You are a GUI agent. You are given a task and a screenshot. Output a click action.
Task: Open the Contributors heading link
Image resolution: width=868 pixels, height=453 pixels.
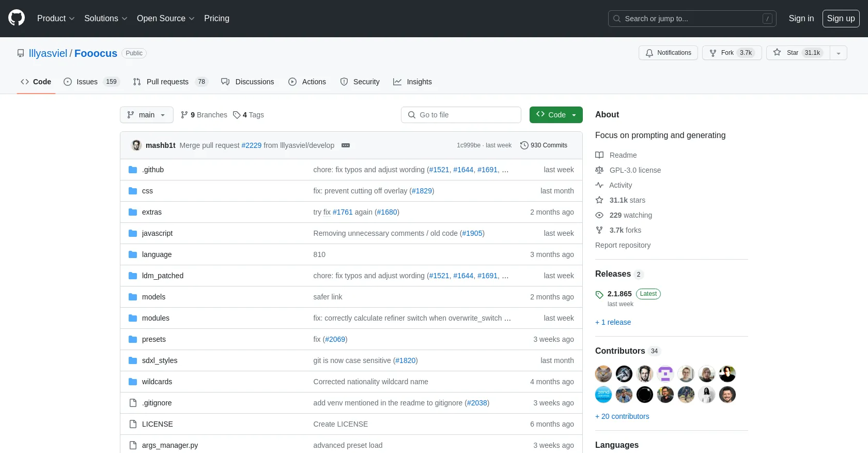point(627,351)
